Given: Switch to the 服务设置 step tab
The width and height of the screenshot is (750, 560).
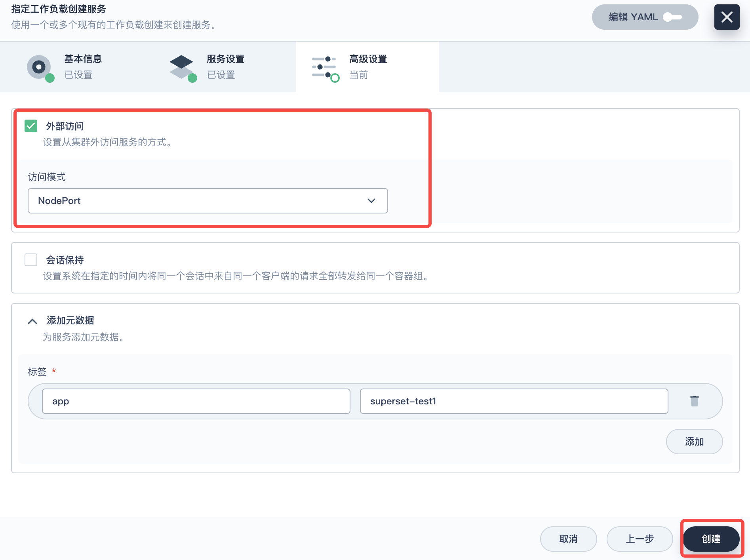Looking at the screenshot, I should pos(226,67).
